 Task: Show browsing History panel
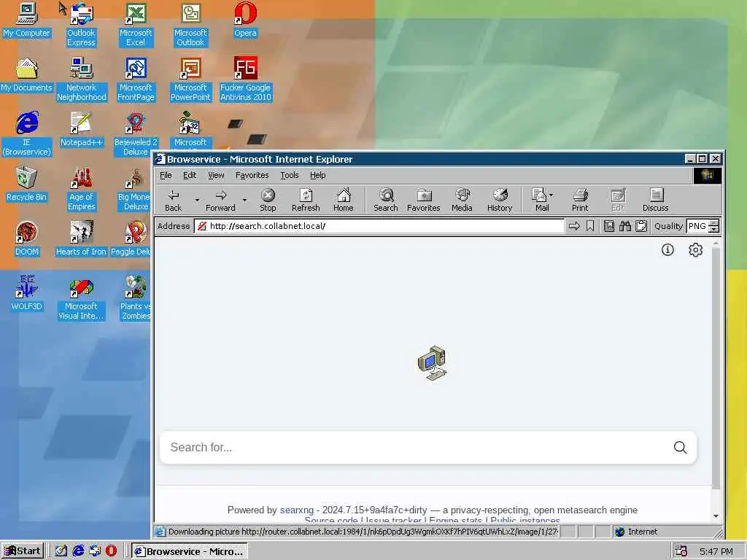point(499,200)
